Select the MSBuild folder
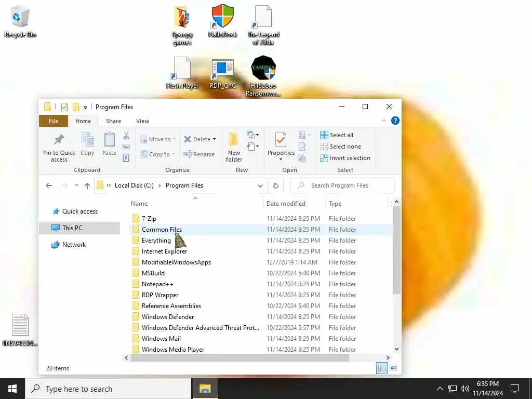Image resolution: width=532 pixels, height=399 pixels. (x=153, y=273)
